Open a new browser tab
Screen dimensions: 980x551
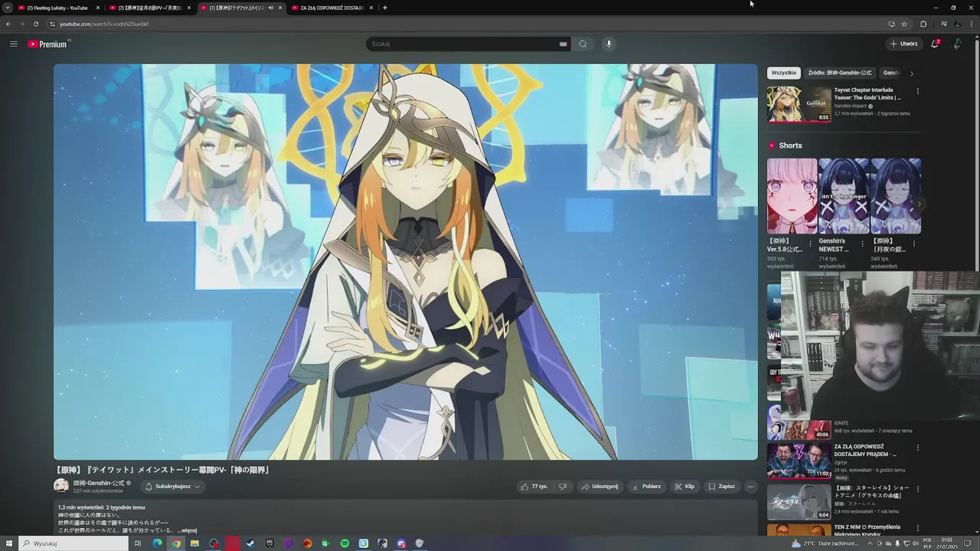coord(384,8)
